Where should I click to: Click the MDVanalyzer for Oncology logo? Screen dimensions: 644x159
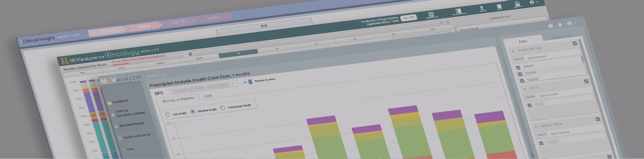click(100, 57)
